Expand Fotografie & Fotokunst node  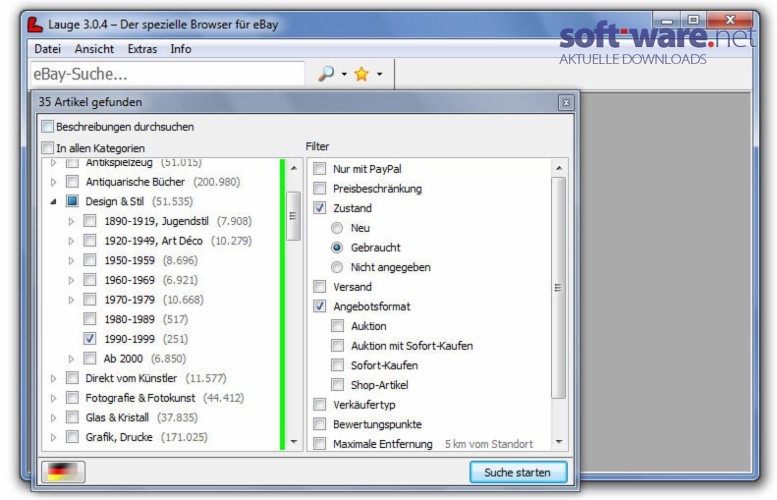pyautogui.click(x=54, y=398)
